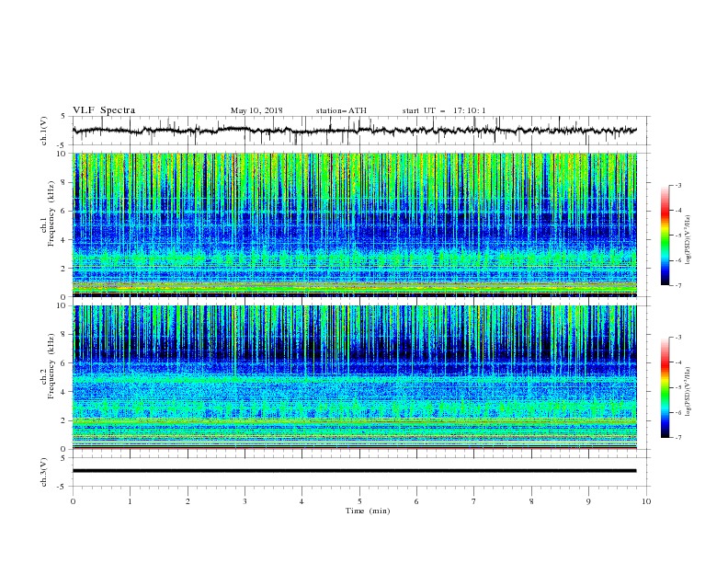Click time tick label '8' on x-axis
The image size is (728, 563).
[x=531, y=501]
